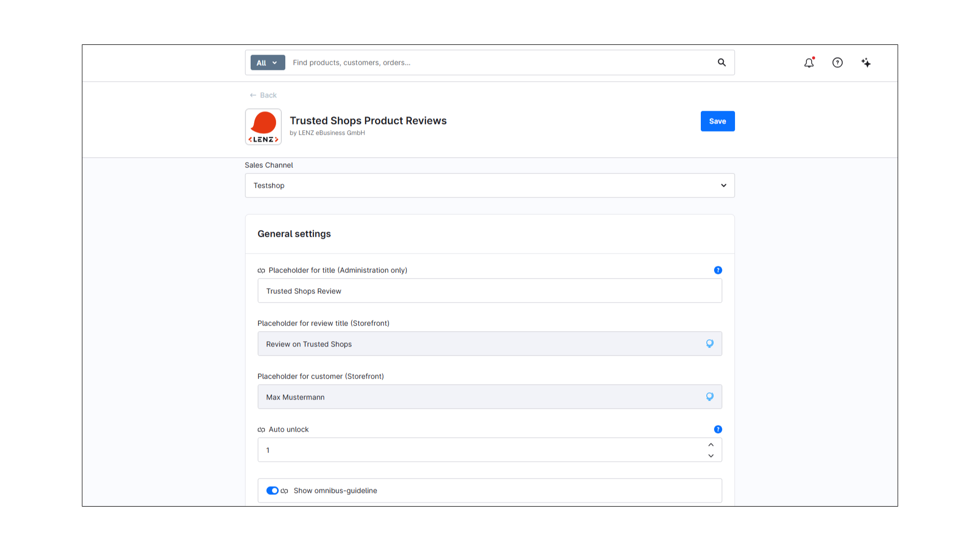Viewport: 980px width, 551px height.
Task: Click the Trusted Shops Product Reviews title
Action: pos(368,121)
